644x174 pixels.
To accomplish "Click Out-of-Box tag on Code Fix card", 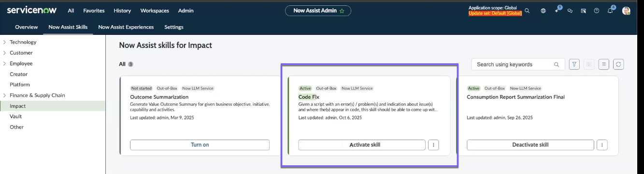I will coord(326,88).
